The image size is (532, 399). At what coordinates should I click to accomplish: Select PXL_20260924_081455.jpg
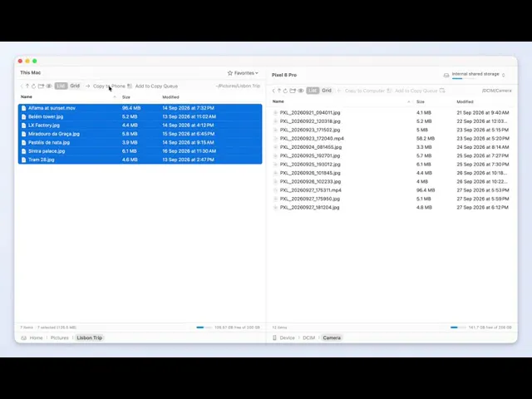click(392, 147)
